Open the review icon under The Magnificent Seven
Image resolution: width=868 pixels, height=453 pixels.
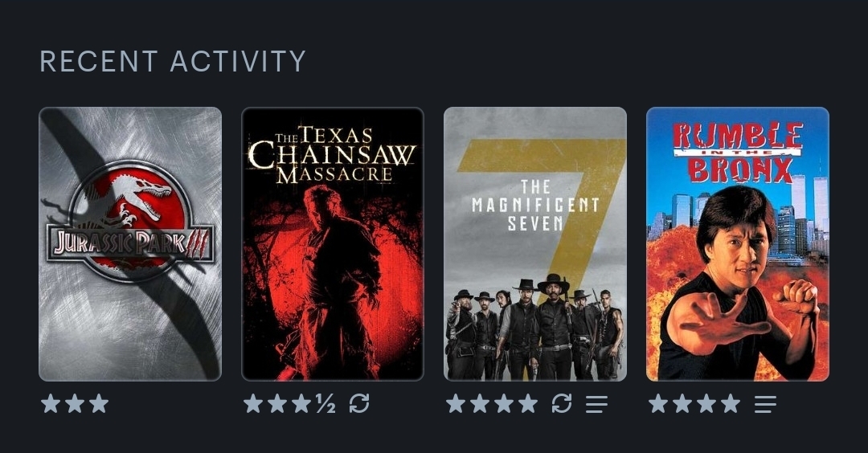point(596,404)
